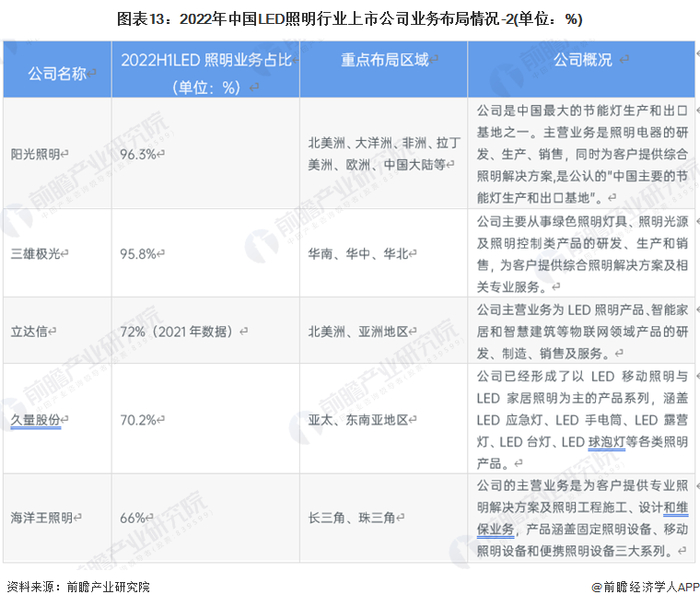Click the value "66%"
This screenshot has height=606, width=700.
click(132, 518)
